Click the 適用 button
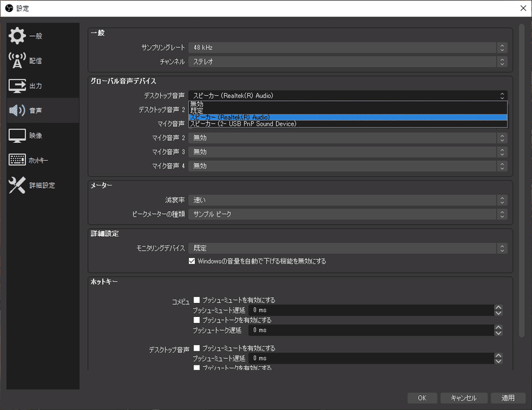This screenshot has height=410, width=532. click(508, 398)
